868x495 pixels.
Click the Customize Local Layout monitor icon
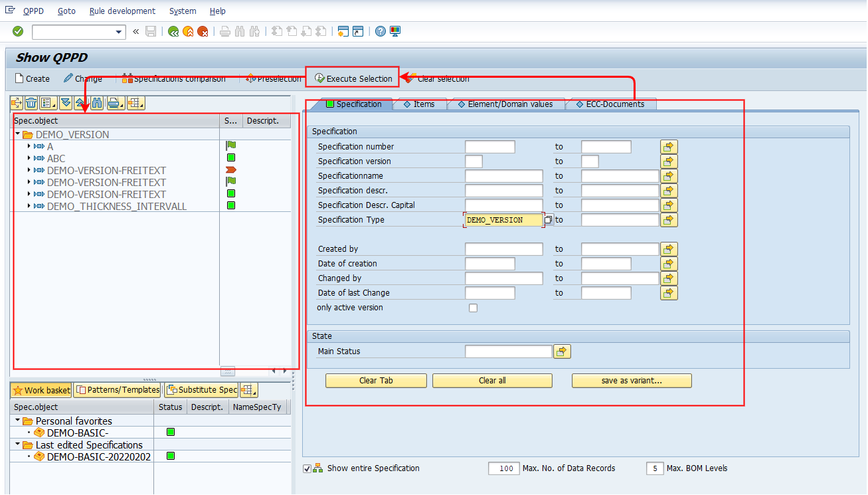pyautogui.click(x=395, y=31)
